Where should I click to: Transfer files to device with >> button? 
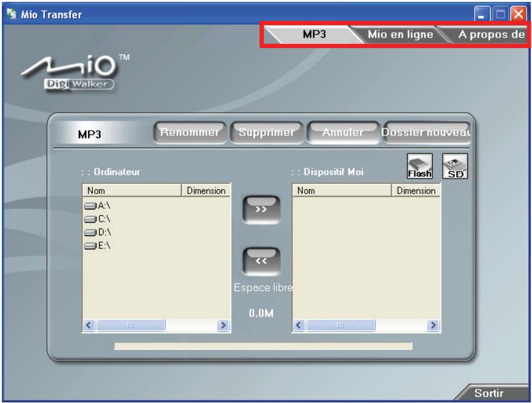pos(261,210)
